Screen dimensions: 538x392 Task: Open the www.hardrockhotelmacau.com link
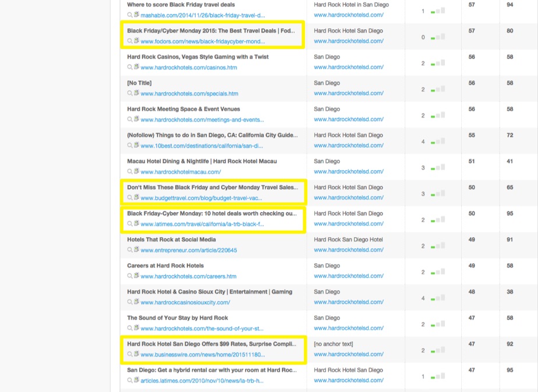181,172
